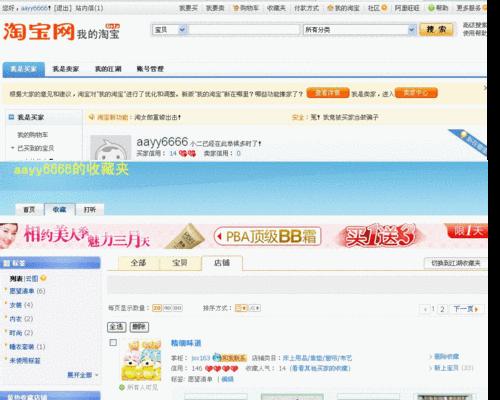Show 宝贝 favorites tab
Screen dimensions: 500x400
click(x=180, y=263)
